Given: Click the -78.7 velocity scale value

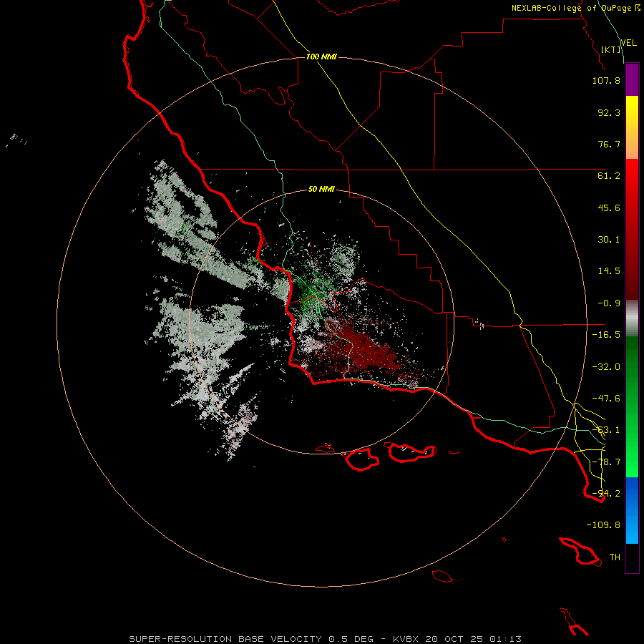Looking at the screenshot, I should click(606, 462).
